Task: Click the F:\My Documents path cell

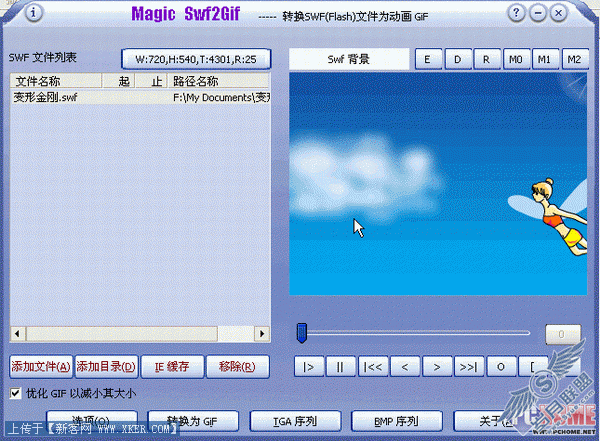Action: [221, 98]
